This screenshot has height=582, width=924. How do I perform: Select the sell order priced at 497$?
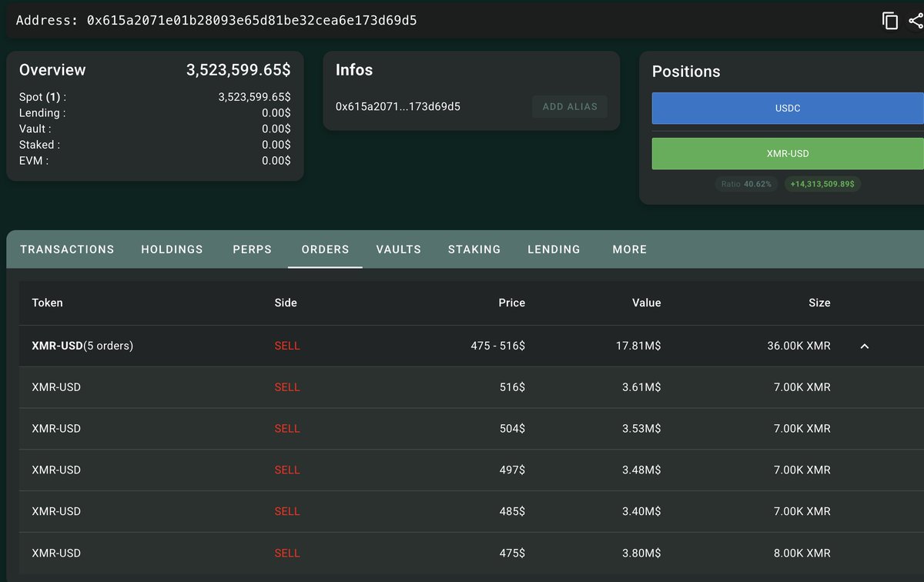coord(471,470)
